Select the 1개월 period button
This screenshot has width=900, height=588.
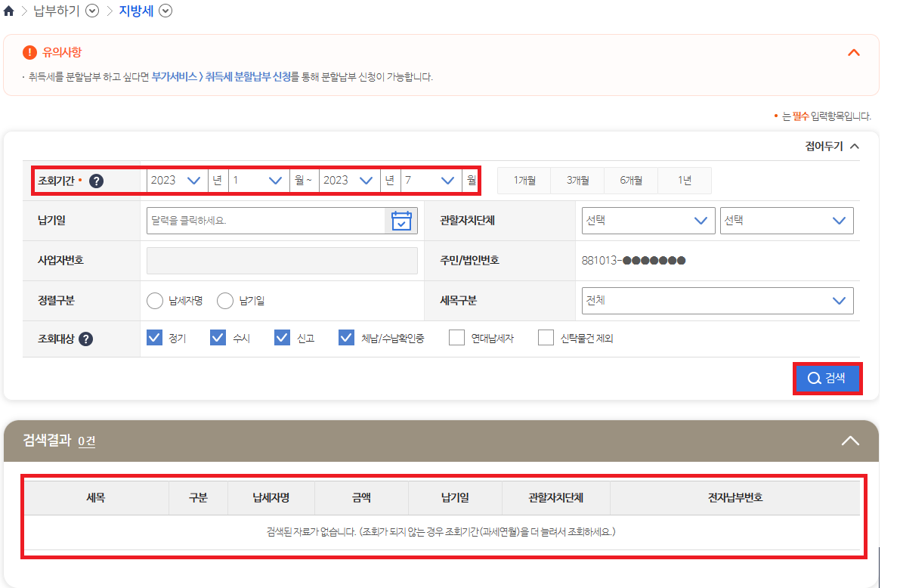click(524, 181)
